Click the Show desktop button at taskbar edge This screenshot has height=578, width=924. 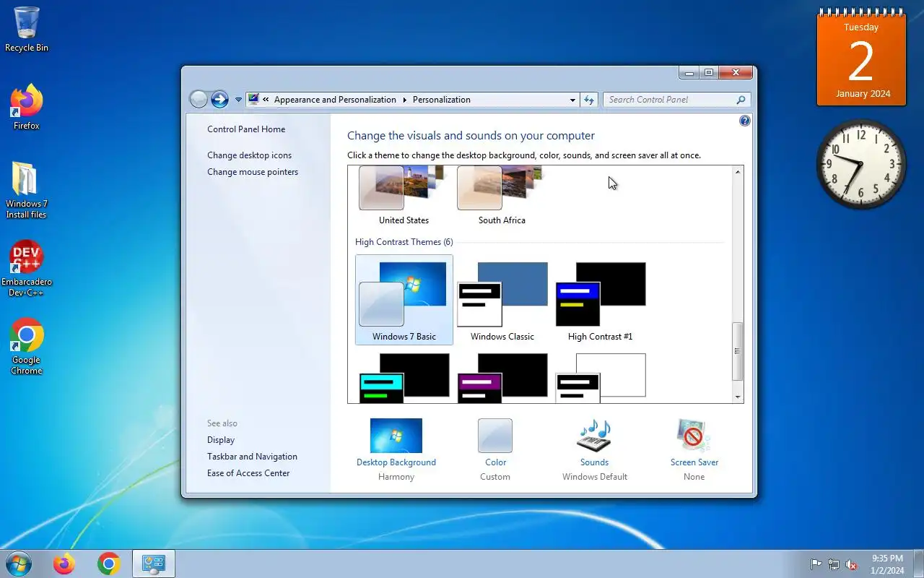tap(918, 564)
